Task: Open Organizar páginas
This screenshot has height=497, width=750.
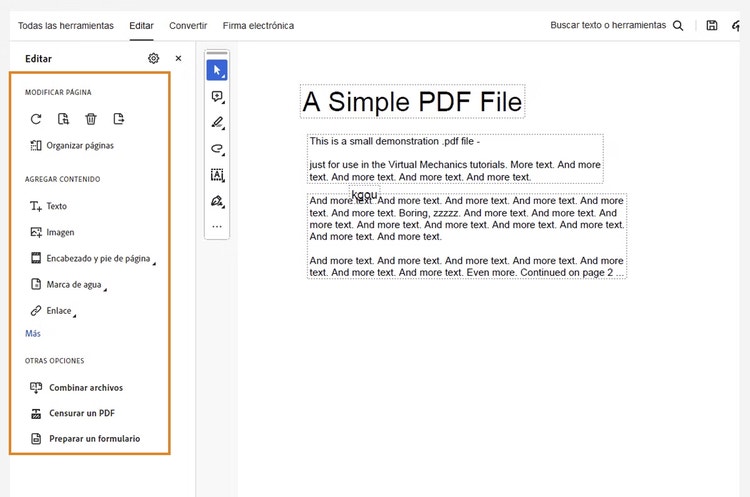Action: [x=72, y=145]
